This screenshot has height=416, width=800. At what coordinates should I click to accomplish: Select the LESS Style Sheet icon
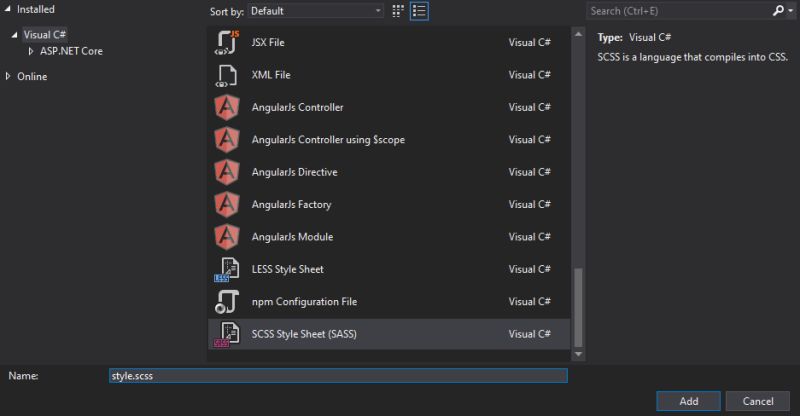pos(227,270)
